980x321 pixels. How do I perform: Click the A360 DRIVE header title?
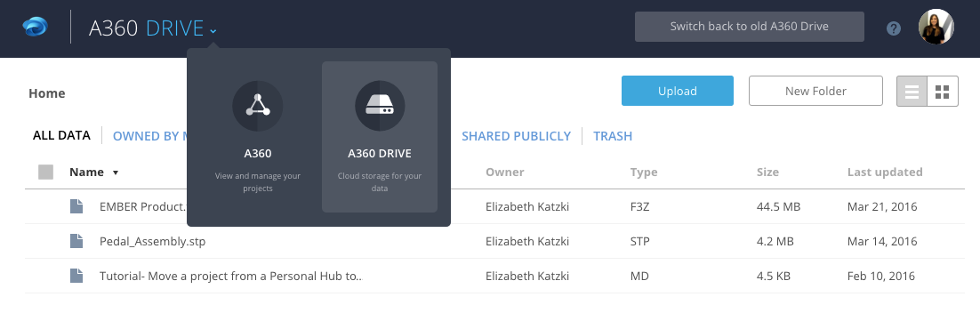click(x=146, y=28)
